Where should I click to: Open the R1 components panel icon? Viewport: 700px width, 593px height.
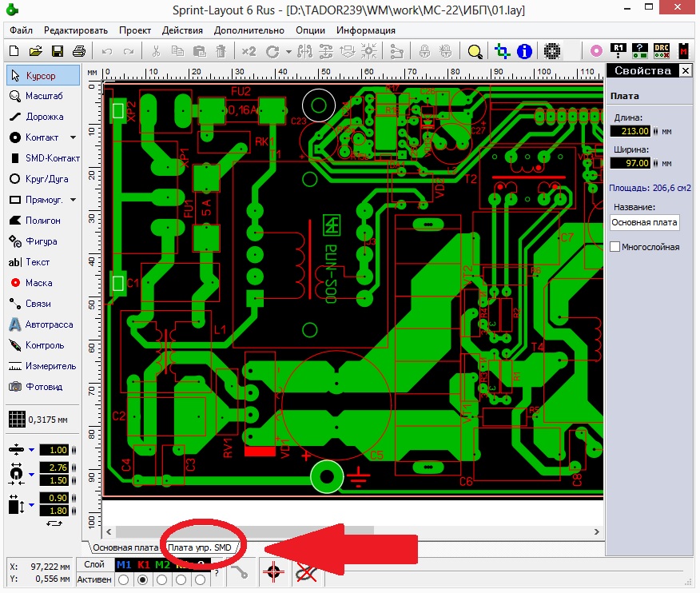click(x=618, y=50)
